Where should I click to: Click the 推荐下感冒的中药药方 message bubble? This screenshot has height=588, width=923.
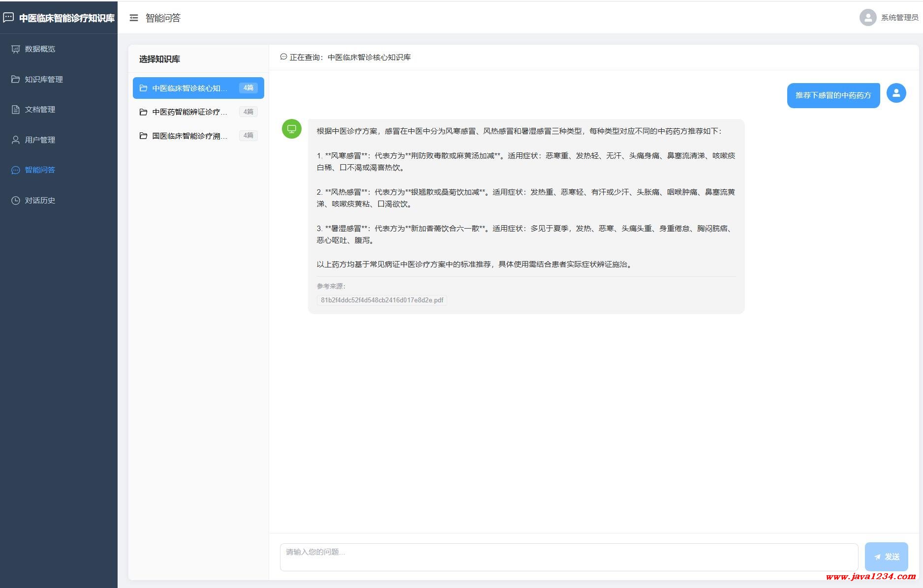(x=833, y=95)
